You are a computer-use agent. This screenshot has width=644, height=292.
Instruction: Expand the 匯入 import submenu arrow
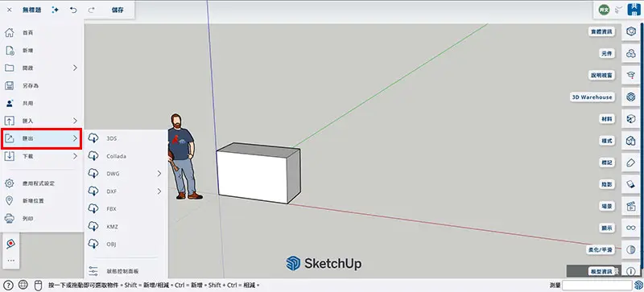pyautogui.click(x=75, y=121)
